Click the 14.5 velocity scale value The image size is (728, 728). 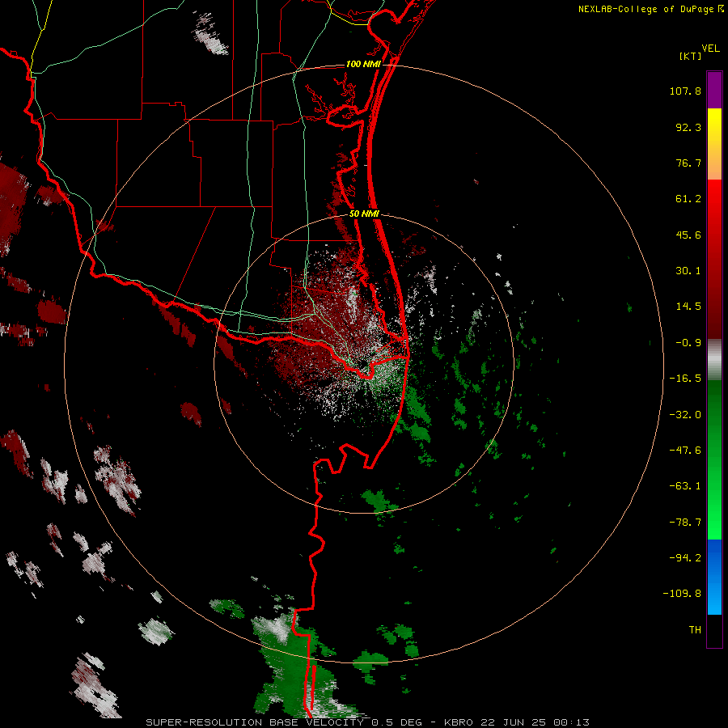[688, 307]
